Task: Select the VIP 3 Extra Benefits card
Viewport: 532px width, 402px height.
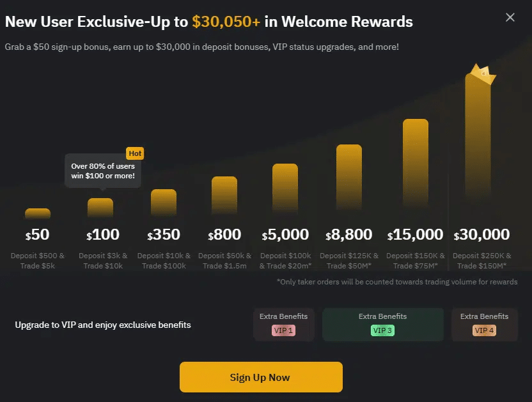Action: (382, 324)
